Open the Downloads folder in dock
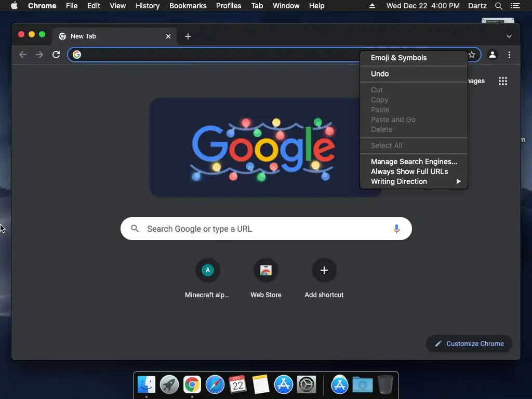Screen dimensions: 532x399 click(362, 385)
